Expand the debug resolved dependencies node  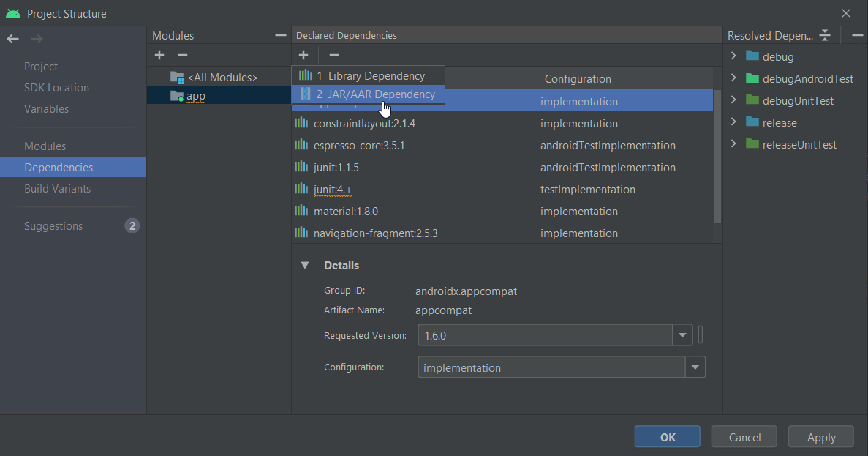pos(733,56)
